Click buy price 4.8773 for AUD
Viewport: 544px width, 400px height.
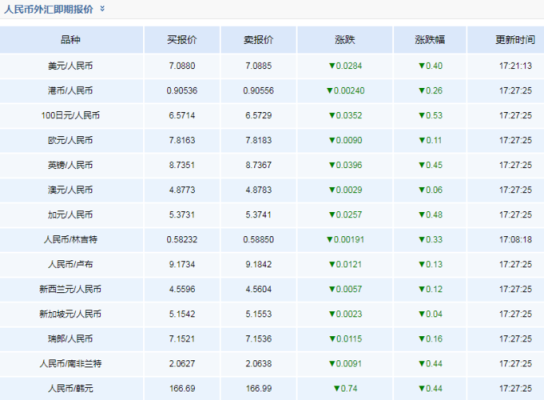pyautogui.click(x=182, y=190)
